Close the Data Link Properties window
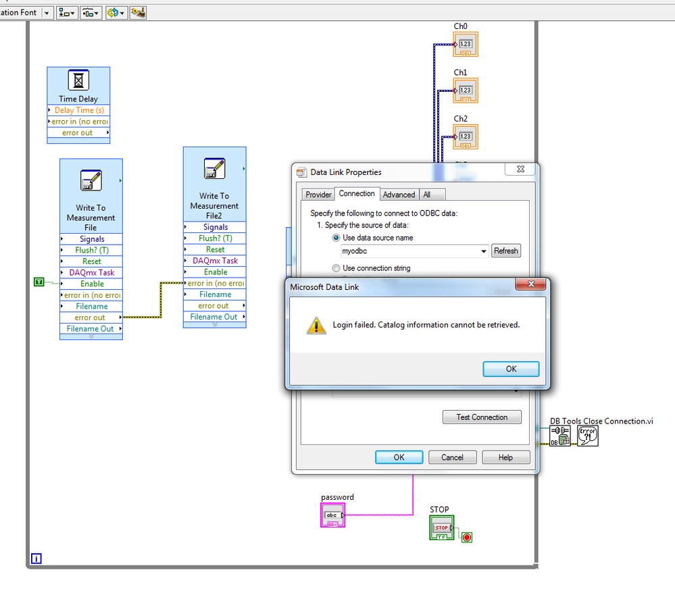The image size is (675, 616). click(x=520, y=169)
